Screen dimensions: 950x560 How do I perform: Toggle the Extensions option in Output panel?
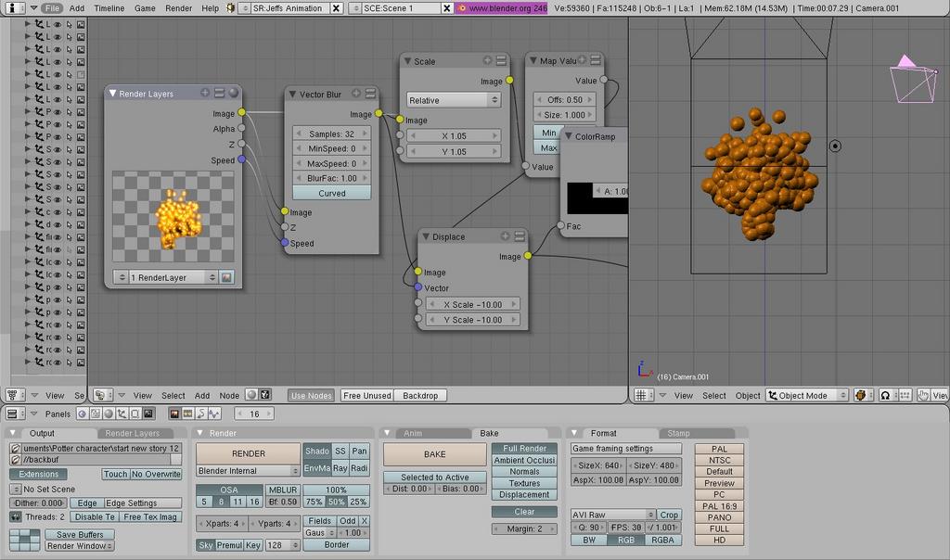tap(39, 474)
